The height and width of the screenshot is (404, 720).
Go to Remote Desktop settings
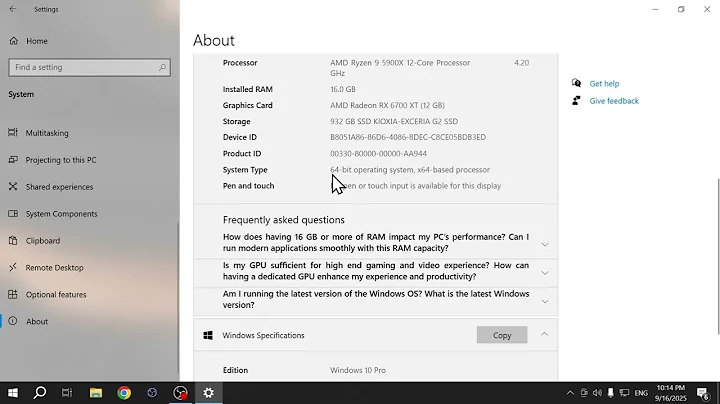click(x=54, y=268)
